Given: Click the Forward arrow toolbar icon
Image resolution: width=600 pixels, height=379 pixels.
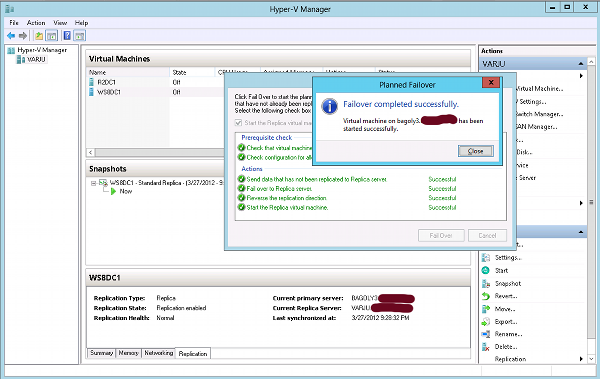Looking at the screenshot, I should 23,36.
